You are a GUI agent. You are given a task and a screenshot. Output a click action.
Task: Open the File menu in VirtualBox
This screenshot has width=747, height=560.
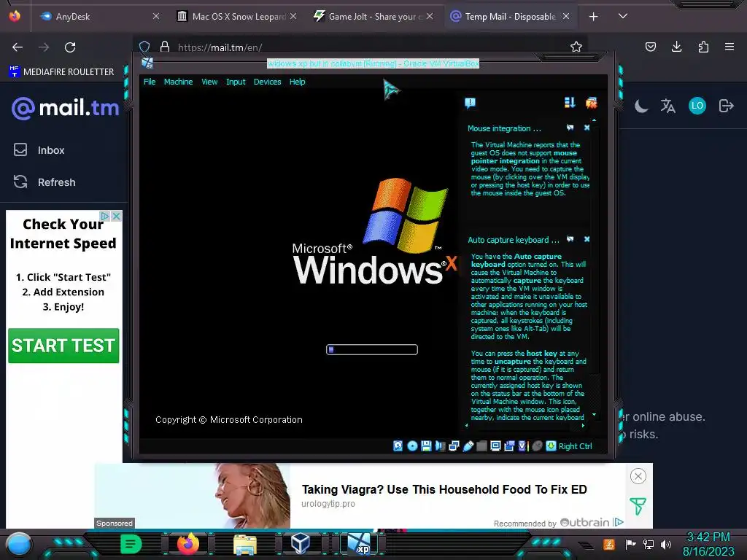tap(150, 82)
